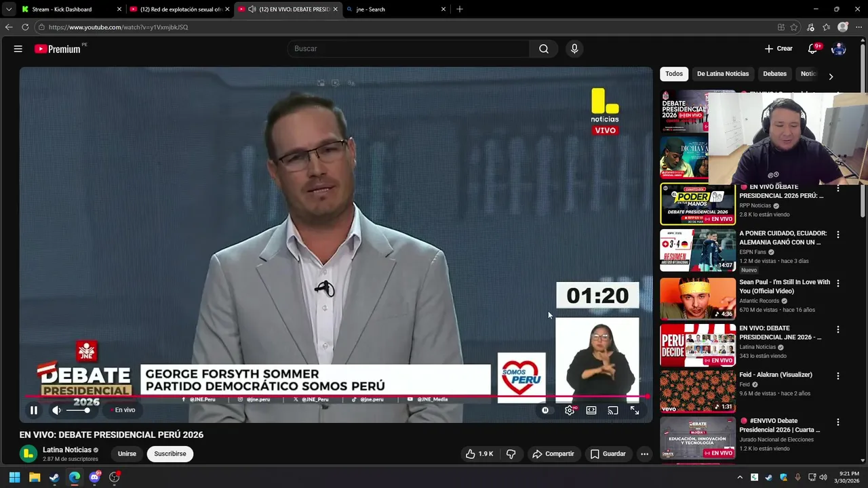Viewport: 868px width, 488px height.
Task: Open a new browser tab
Action: [460, 9]
